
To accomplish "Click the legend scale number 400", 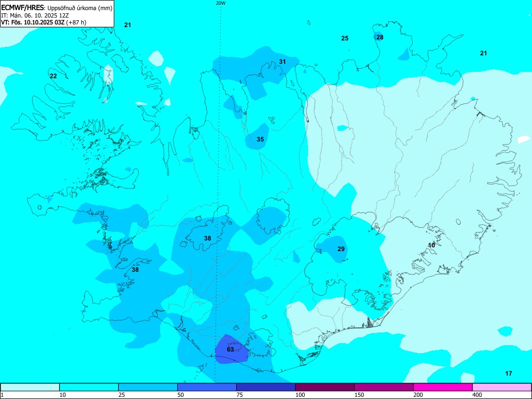I will [x=477, y=395].
